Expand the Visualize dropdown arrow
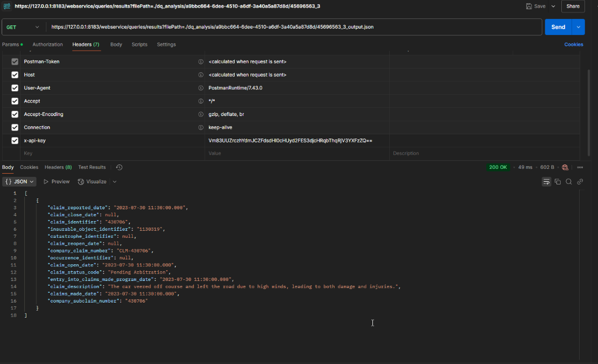 coord(114,182)
